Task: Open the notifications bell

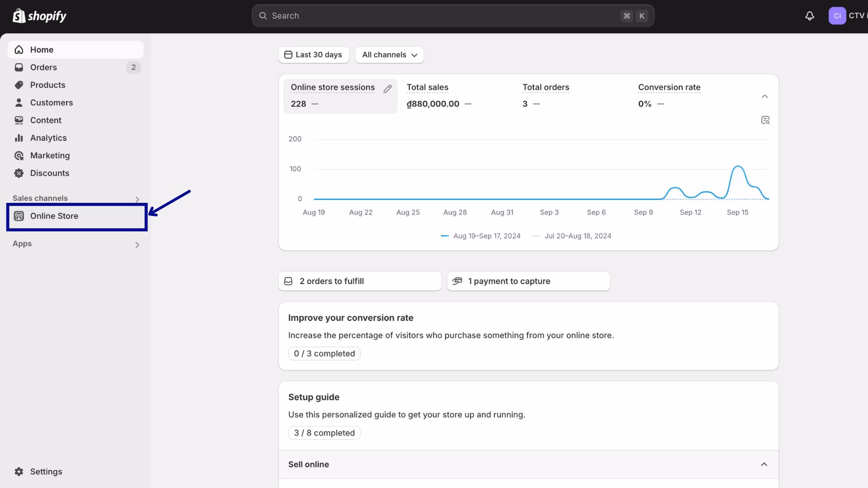Action: 810,16
